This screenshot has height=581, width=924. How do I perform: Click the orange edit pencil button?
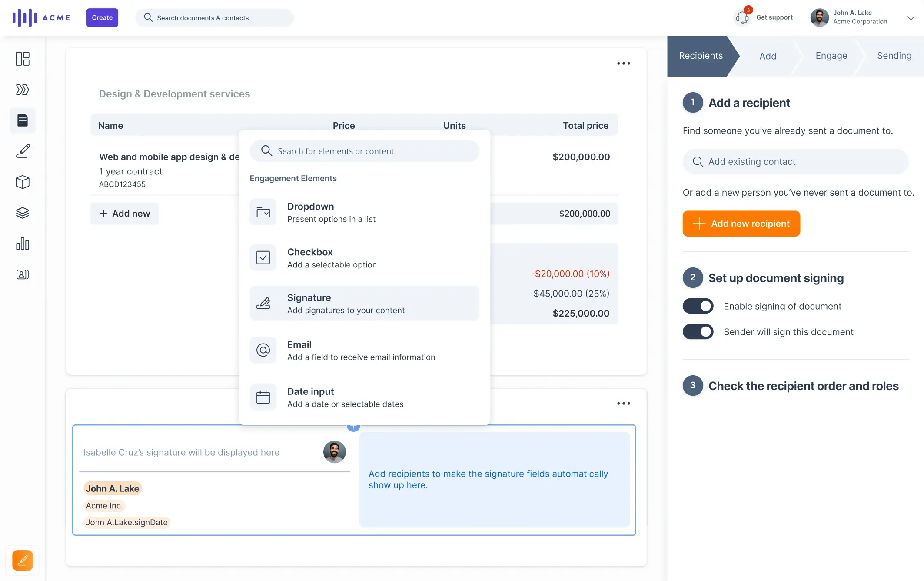pos(23,560)
